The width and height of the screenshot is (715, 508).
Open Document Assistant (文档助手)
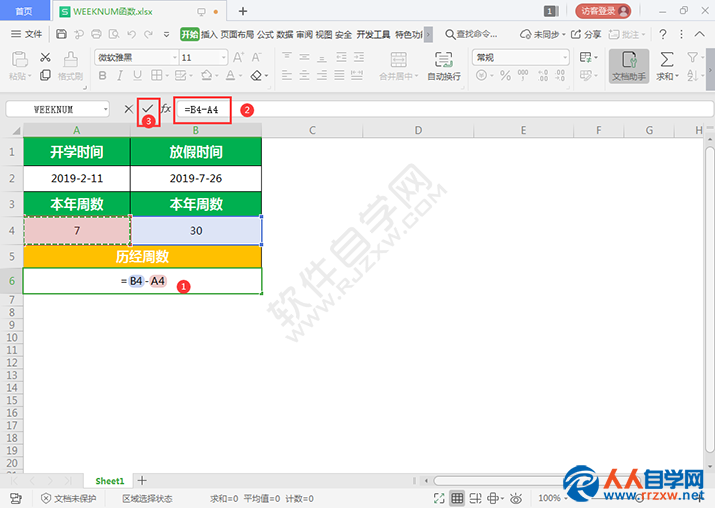pyautogui.click(x=629, y=66)
